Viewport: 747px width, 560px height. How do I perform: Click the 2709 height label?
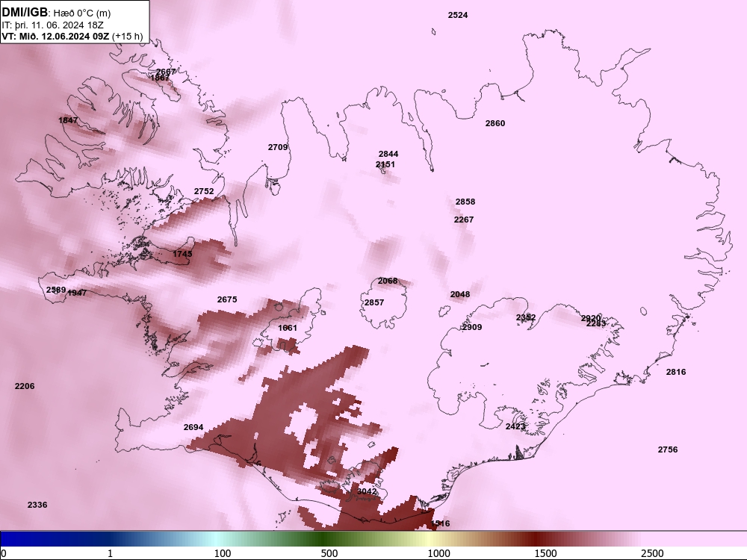point(278,147)
